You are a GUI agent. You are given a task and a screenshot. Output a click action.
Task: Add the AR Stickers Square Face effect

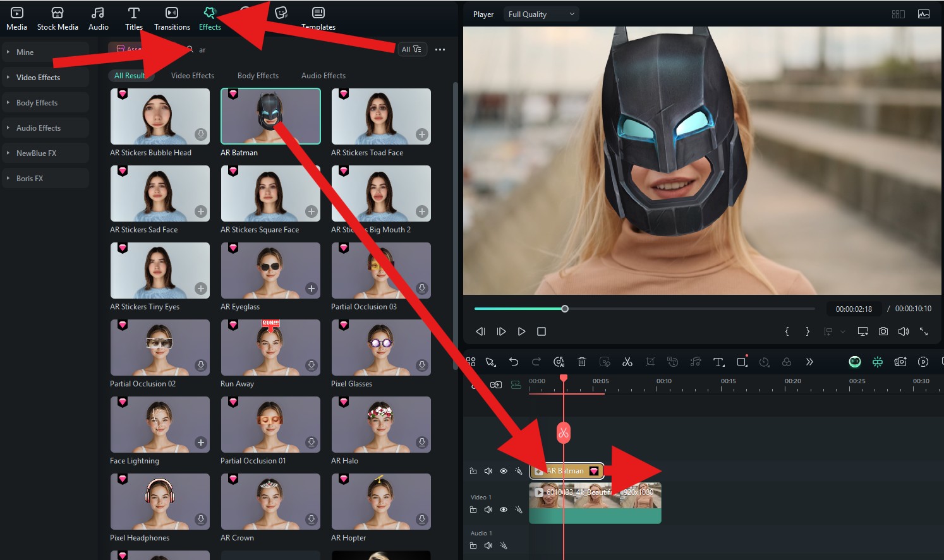(x=311, y=211)
